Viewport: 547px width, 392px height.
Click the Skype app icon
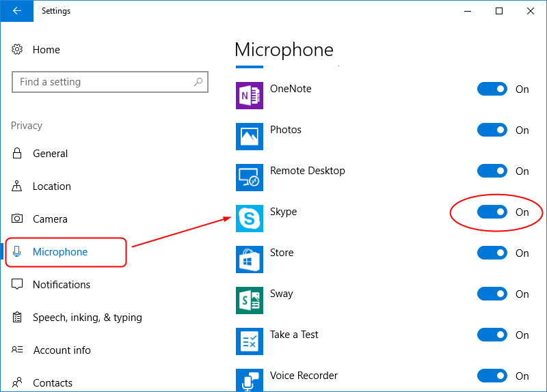(x=250, y=219)
